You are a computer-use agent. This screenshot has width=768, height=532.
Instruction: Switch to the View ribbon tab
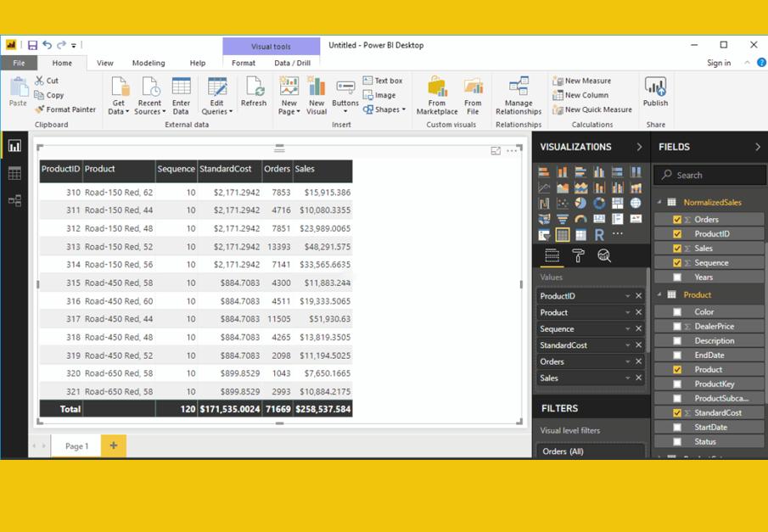coord(105,63)
